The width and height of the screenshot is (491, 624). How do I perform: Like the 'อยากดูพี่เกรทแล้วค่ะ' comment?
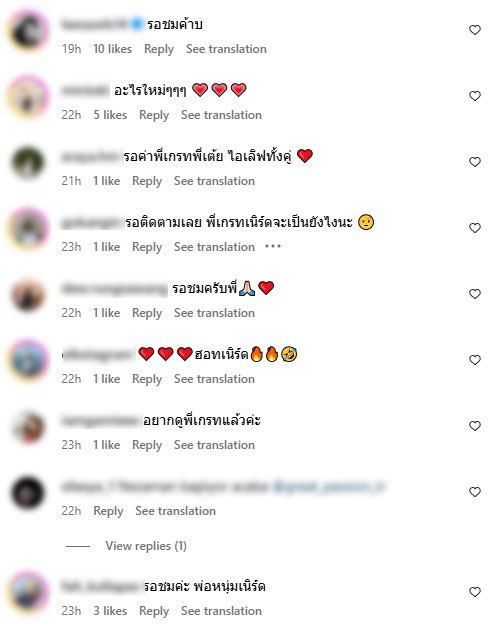(x=475, y=426)
